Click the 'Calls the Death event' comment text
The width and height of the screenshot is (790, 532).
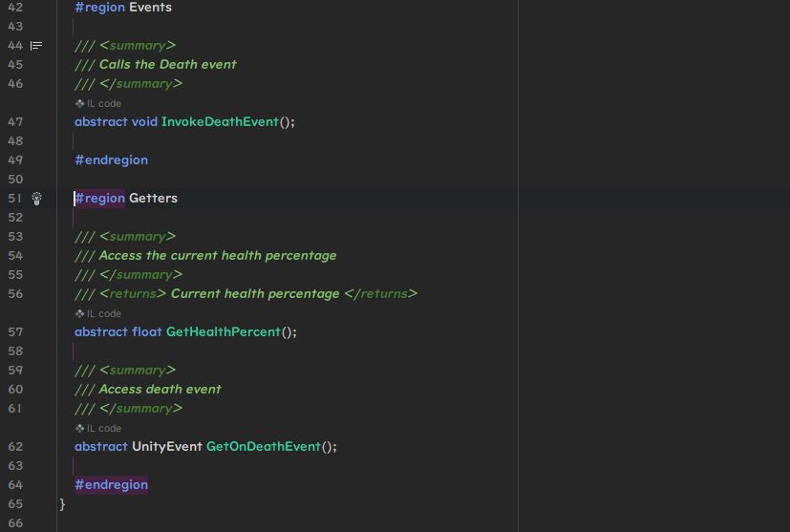coord(167,64)
